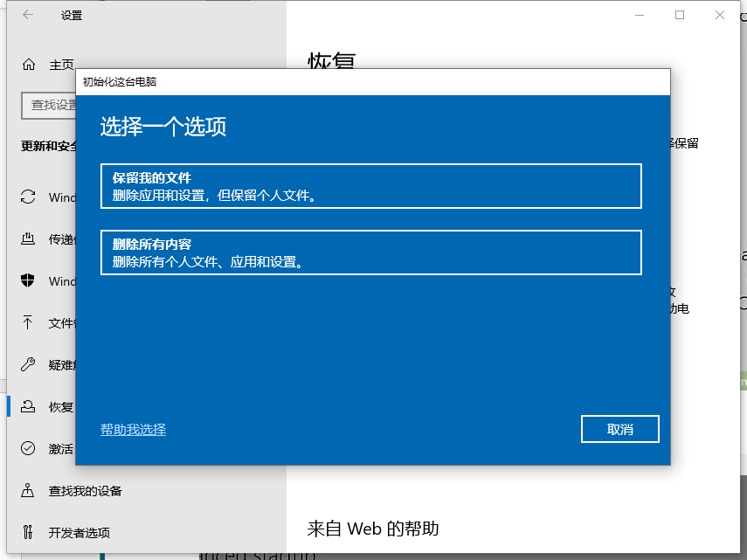This screenshot has height=560, width=747.
Task: Switch to the 恢复 page in sidebar
Action: (61, 406)
